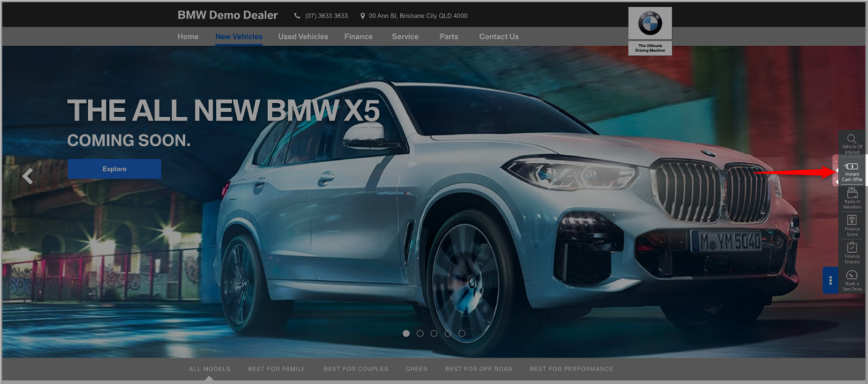
Task: Open the Finance Enquiry tool
Action: pyautogui.click(x=852, y=253)
